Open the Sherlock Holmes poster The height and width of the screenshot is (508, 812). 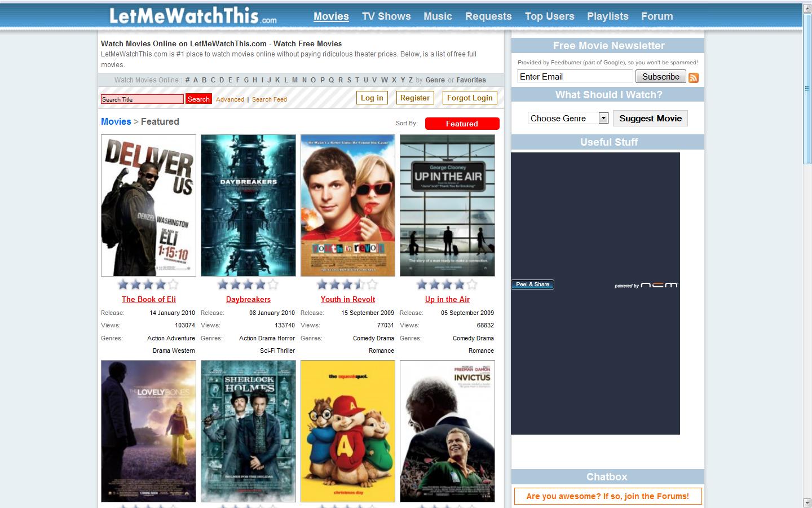point(248,431)
